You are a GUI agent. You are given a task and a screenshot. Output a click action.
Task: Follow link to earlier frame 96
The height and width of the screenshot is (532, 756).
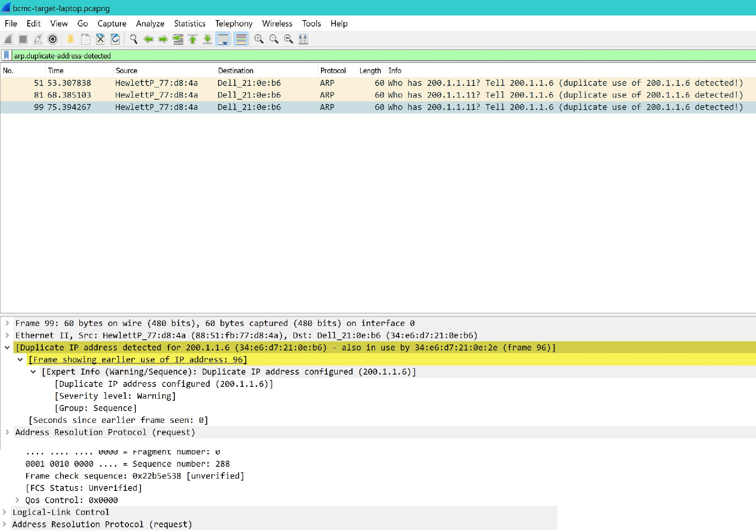pos(138,360)
